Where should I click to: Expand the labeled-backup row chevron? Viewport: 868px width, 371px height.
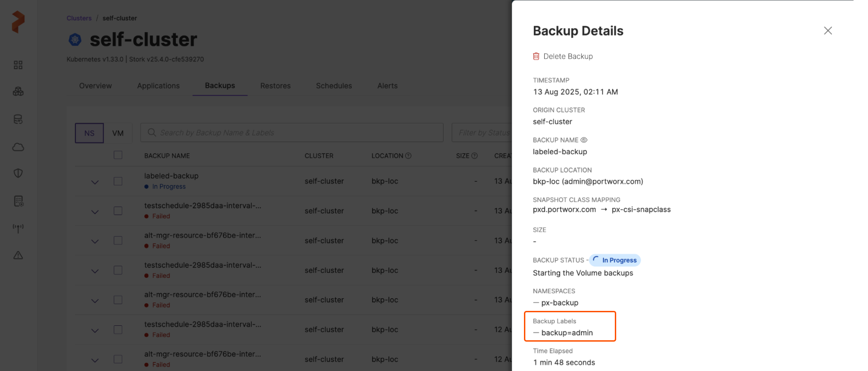[x=95, y=182]
